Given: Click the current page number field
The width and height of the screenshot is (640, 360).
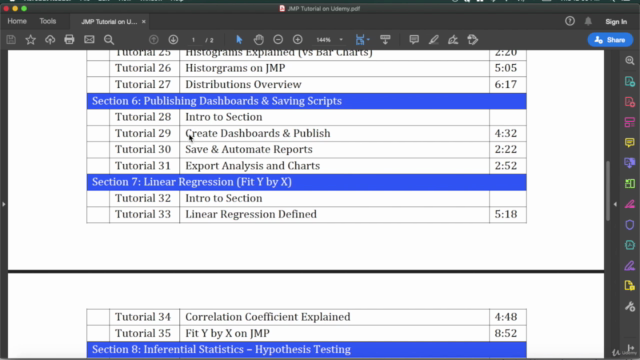Looking at the screenshot, I should (x=193, y=40).
